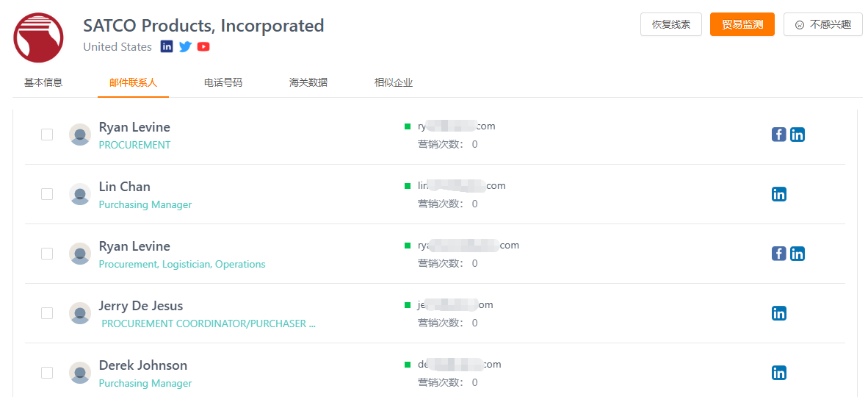Open Facebook icon for Ryan Levine Logistician row
The height and width of the screenshot is (397, 868).
tap(779, 254)
